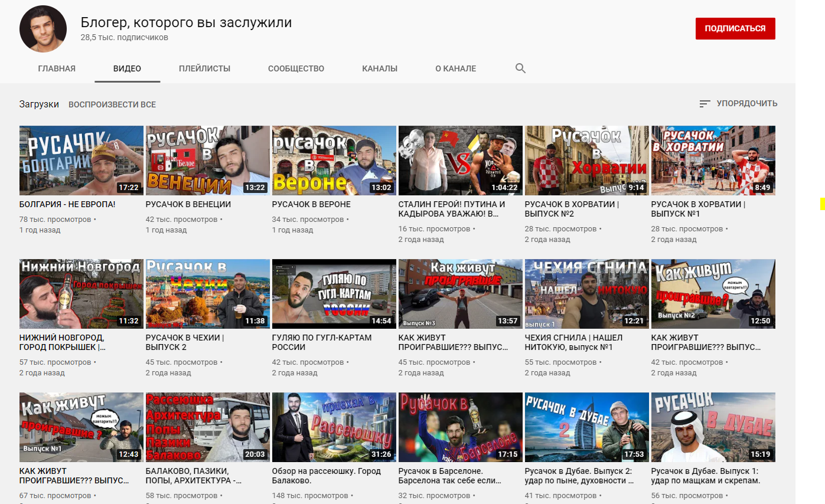Click title 'РУСАЧОК В ЧЕХИИ | ВЫПУСК 2'

pyautogui.click(x=185, y=343)
